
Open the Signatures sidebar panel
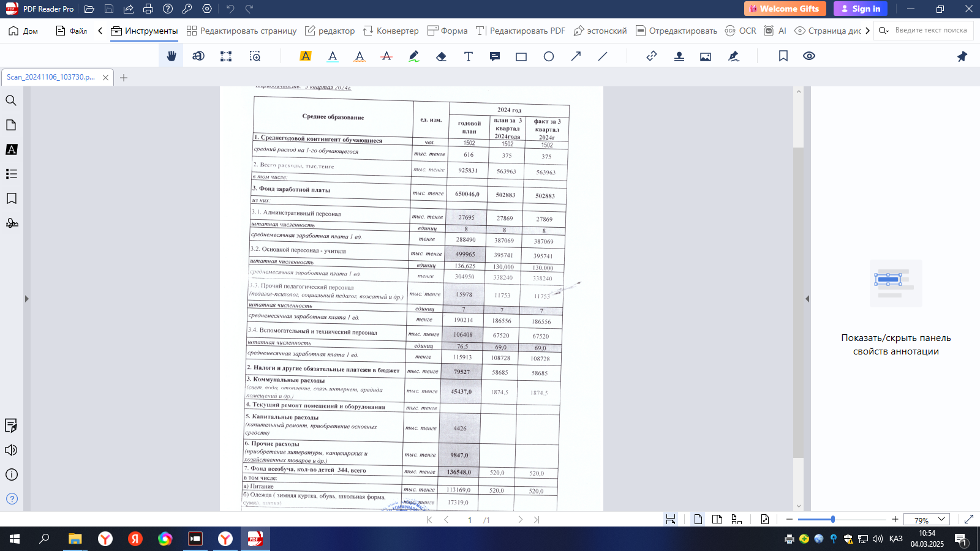tap(11, 223)
